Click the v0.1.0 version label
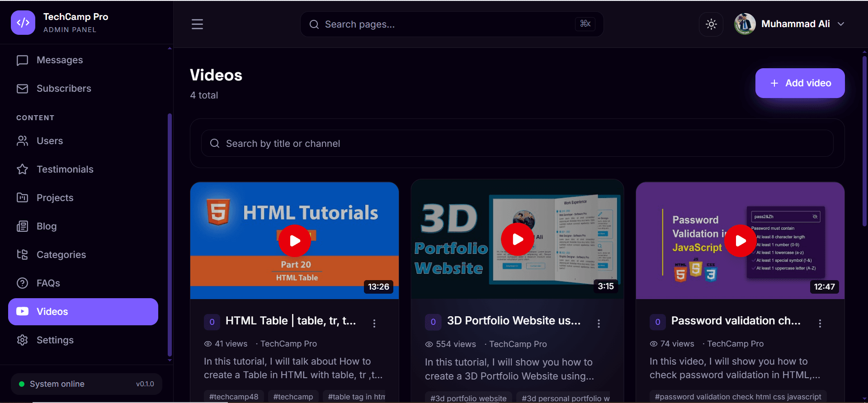This screenshot has width=868, height=403. (145, 384)
